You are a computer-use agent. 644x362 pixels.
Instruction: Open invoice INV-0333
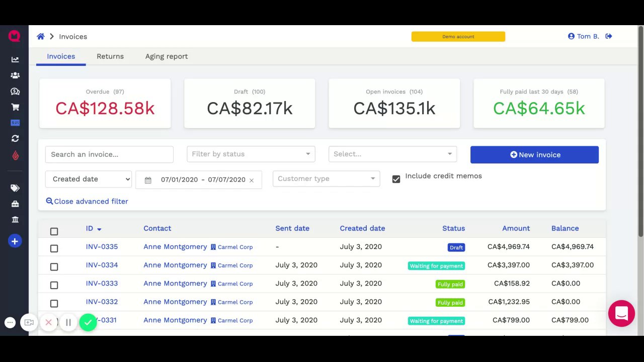coord(102,284)
